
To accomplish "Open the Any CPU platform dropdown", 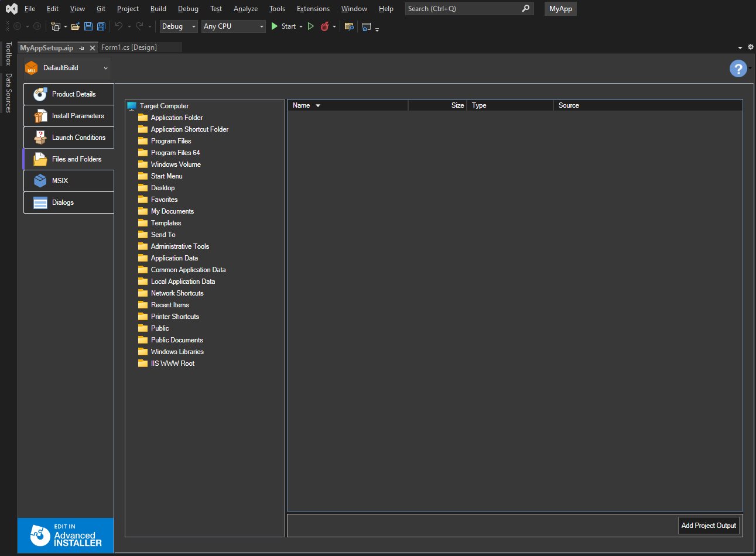I will (x=234, y=26).
